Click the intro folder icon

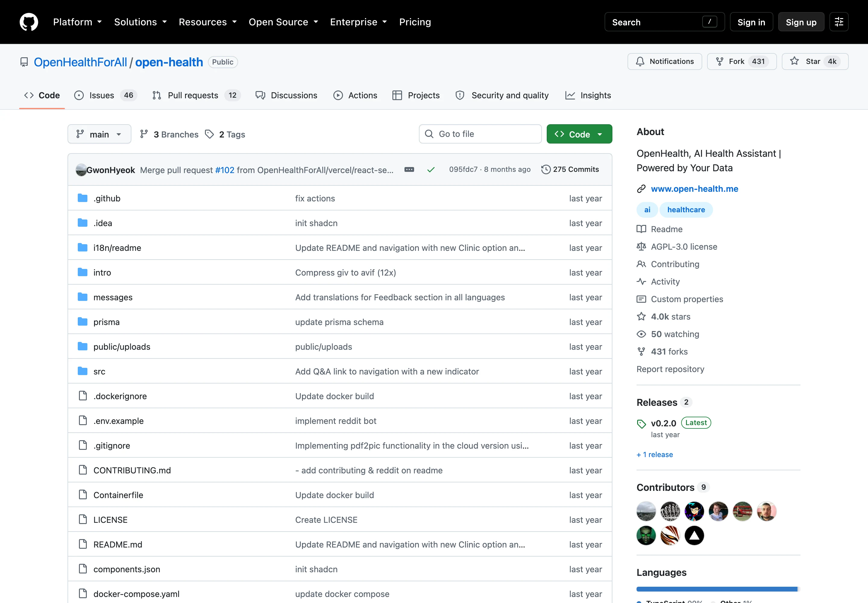point(82,272)
